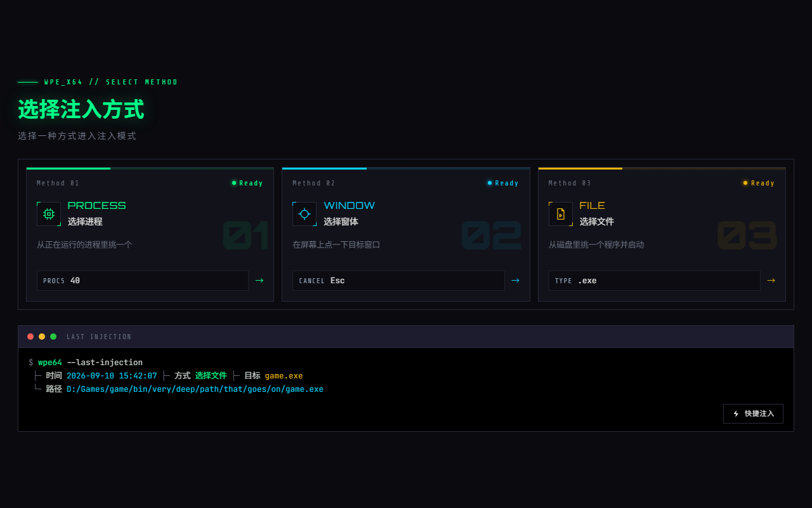The image size is (812, 508).
Task: Click the 快捷注入 quick inject button
Action: pyautogui.click(x=753, y=413)
